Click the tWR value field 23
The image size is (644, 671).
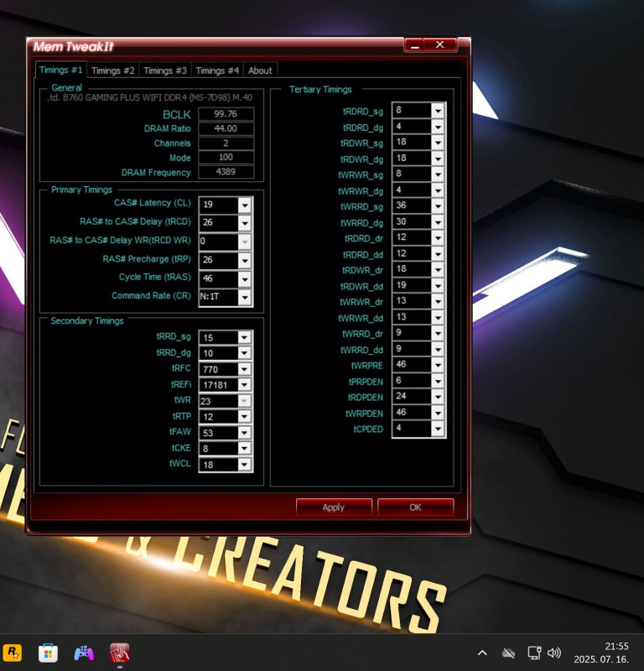tap(219, 401)
